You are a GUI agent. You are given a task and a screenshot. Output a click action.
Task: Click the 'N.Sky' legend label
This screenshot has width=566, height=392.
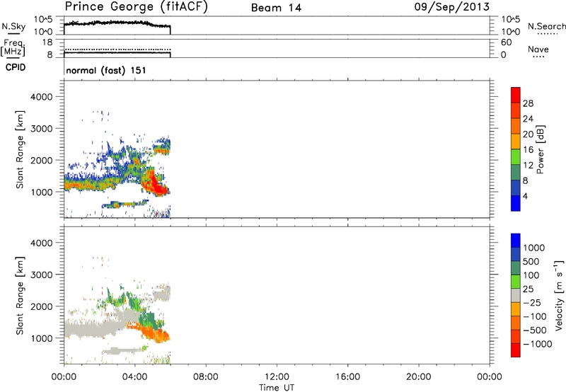click(13, 26)
